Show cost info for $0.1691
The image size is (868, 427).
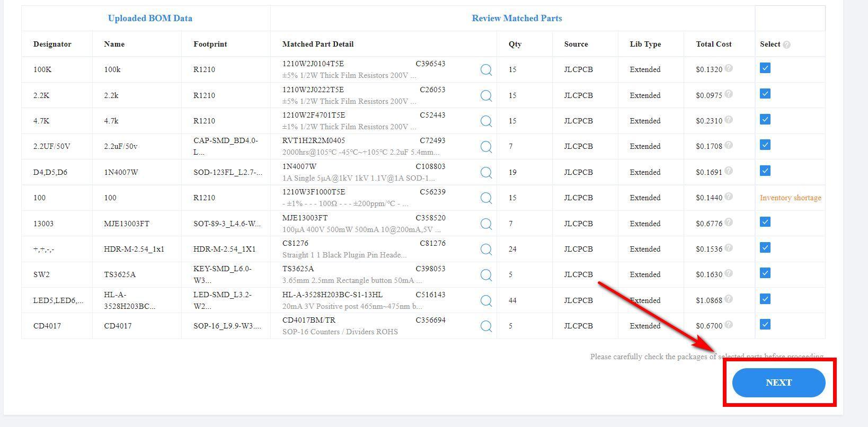click(x=729, y=171)
